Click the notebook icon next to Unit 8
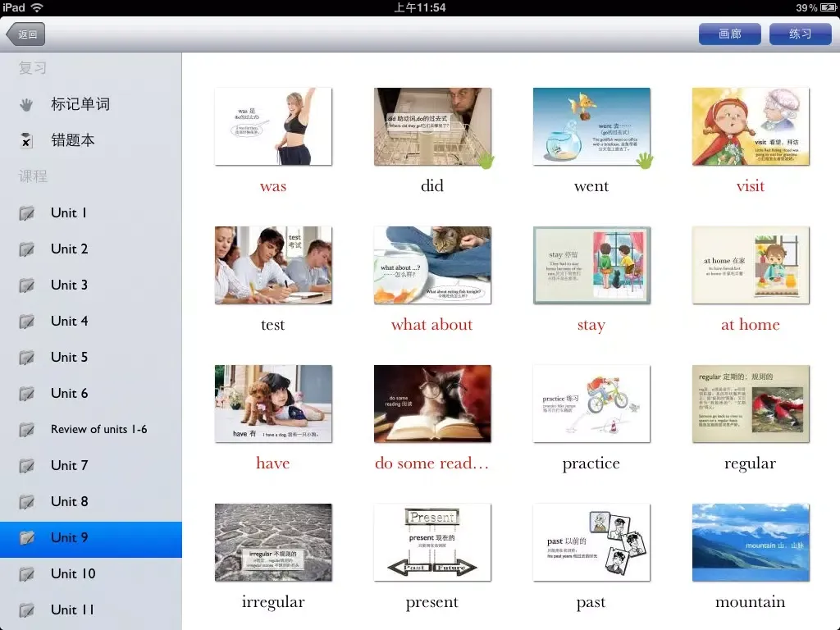The height and width of the screenshot is (630, 840). pyautogui.click(x=26, y=502)
